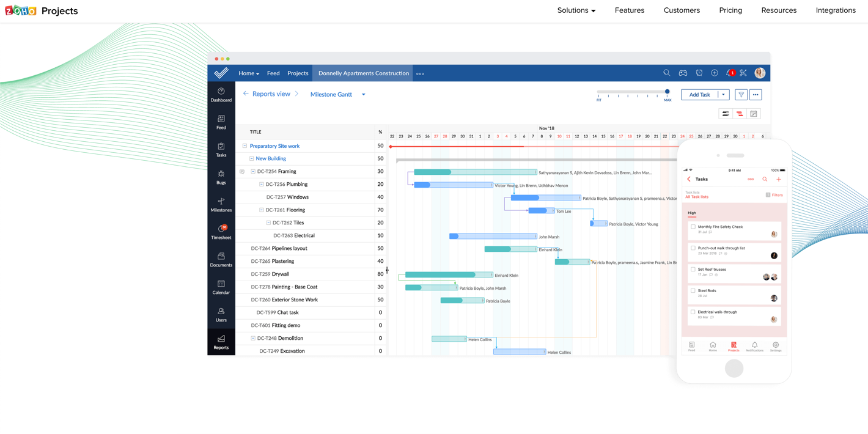
Task: Check the Punch-out walk through list task
Action: point(693,248)
